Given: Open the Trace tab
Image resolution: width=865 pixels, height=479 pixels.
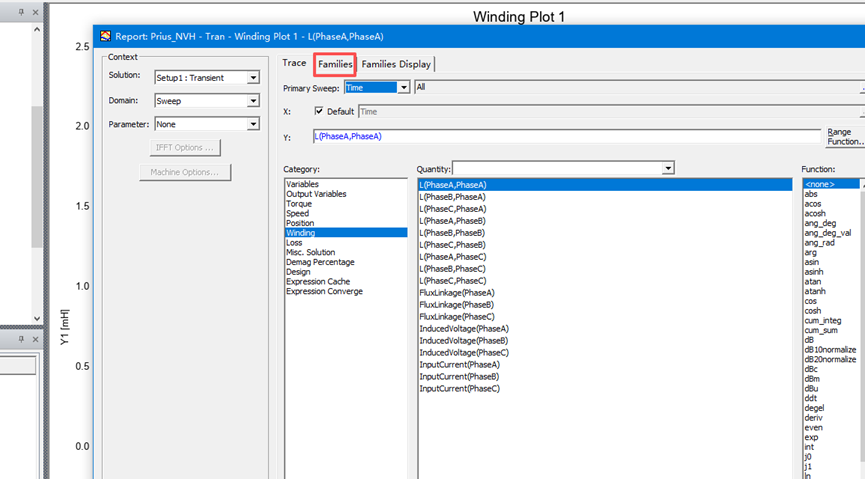Looking at the screenshot, I should [294, 63].
